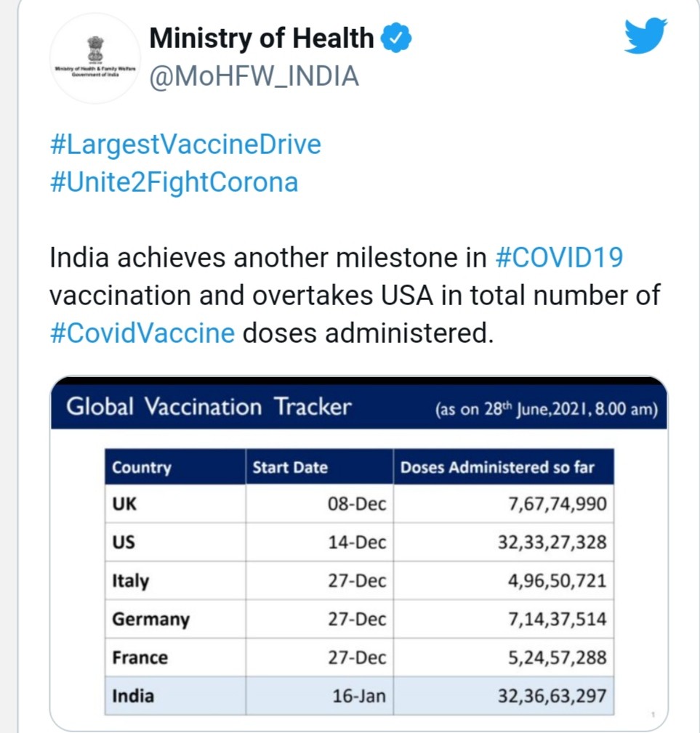
Task: Click the Country column header
Action: (x=142, y=467)
